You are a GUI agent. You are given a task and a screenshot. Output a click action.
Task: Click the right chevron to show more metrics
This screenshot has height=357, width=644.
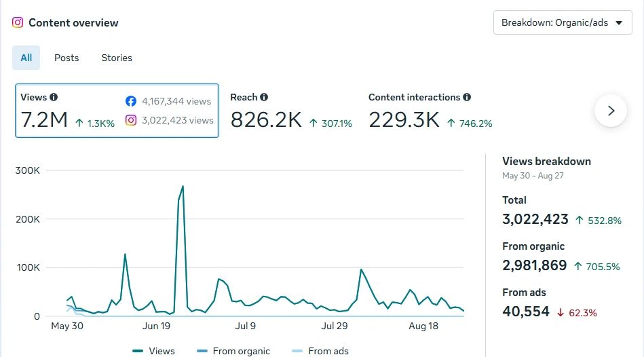point(611,111)
